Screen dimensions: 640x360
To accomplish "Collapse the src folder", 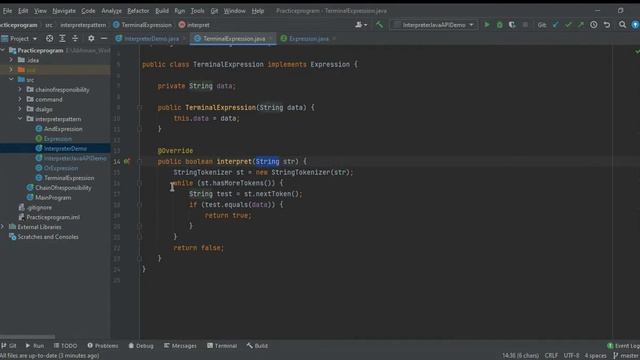I will (x=11, y=80).
